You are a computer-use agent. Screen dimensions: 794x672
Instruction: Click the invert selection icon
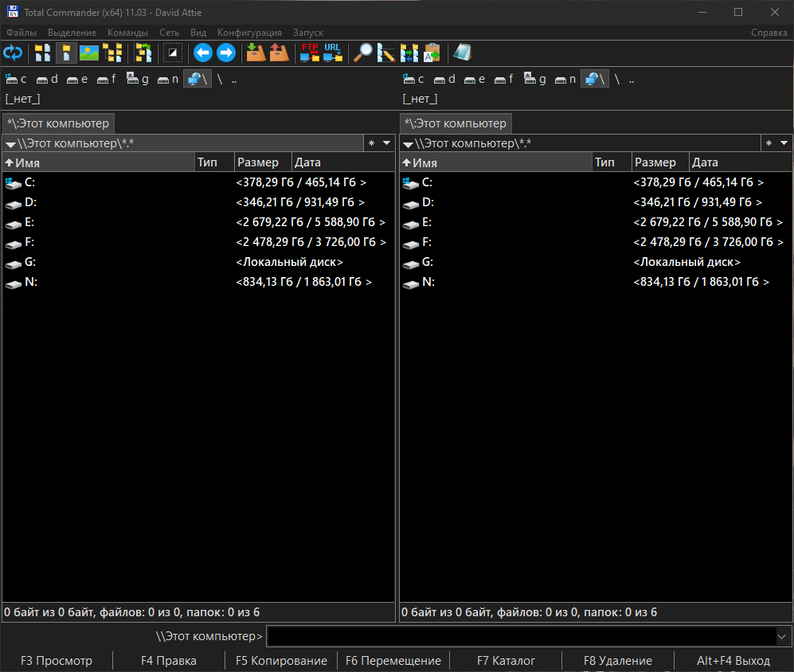click(x=173, y=53)
